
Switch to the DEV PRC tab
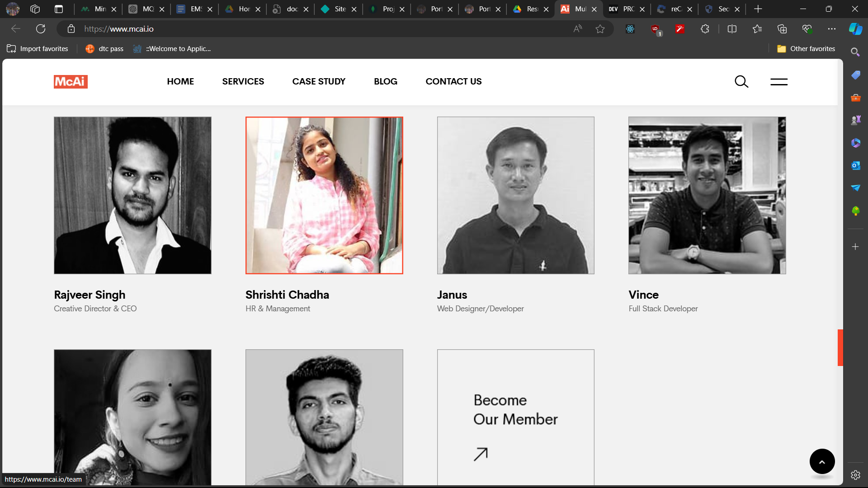click(623, 9)
